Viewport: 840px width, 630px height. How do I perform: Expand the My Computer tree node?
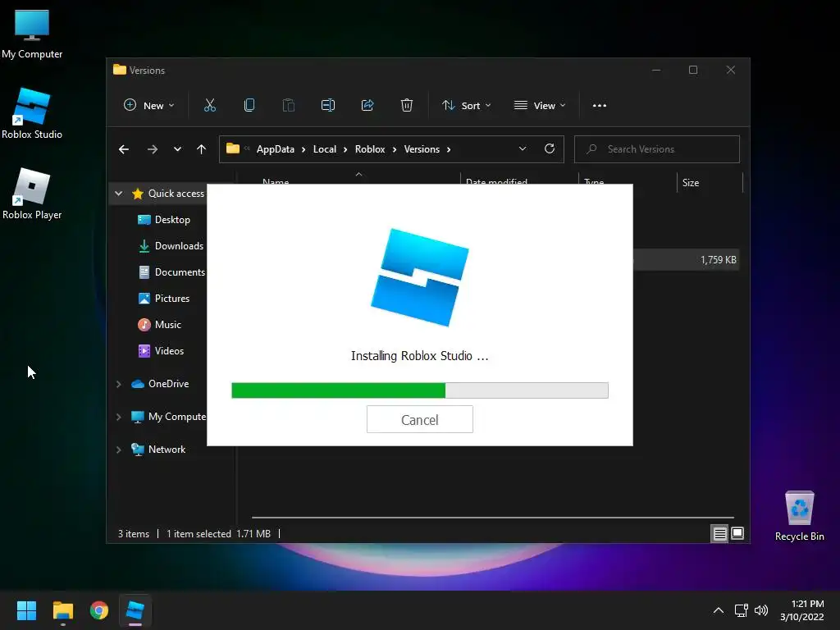(x=118, y=417)
